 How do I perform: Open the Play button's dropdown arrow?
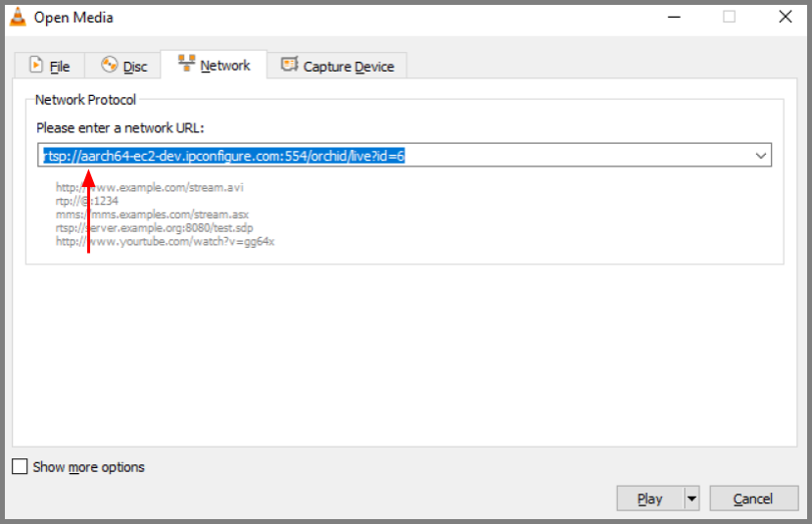692,499
